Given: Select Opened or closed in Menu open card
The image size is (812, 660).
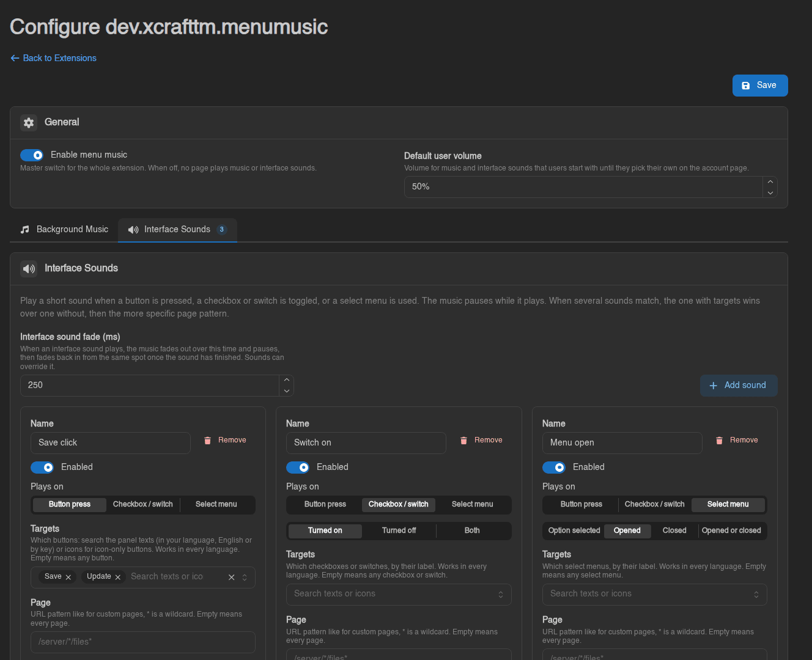Looking at the screenshot, I should coord(731,531).
